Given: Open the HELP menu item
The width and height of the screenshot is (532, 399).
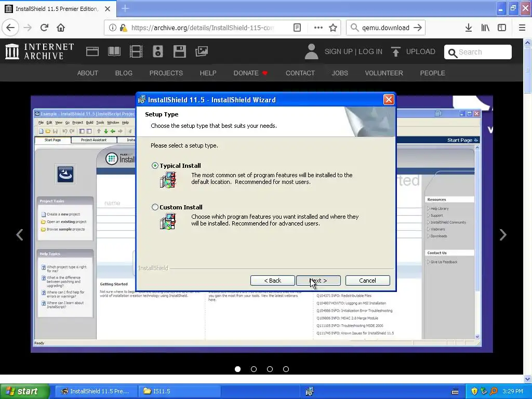Looking at the screenshot, I should (208, 73).
